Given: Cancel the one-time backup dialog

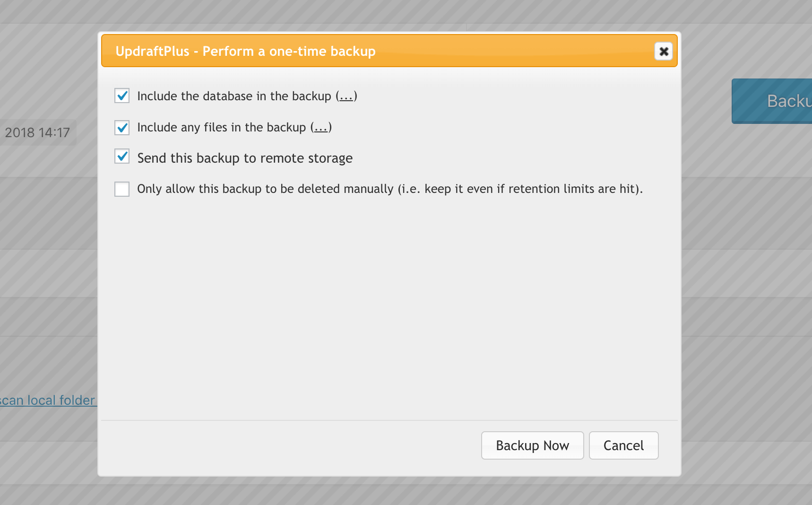Looking at the screenshot, I should [623, 445].
